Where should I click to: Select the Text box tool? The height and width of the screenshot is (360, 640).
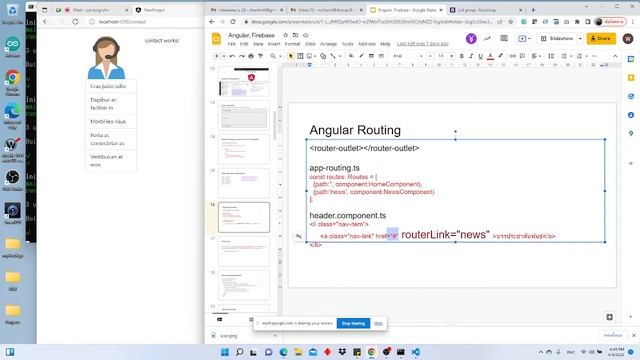[300, 56]
